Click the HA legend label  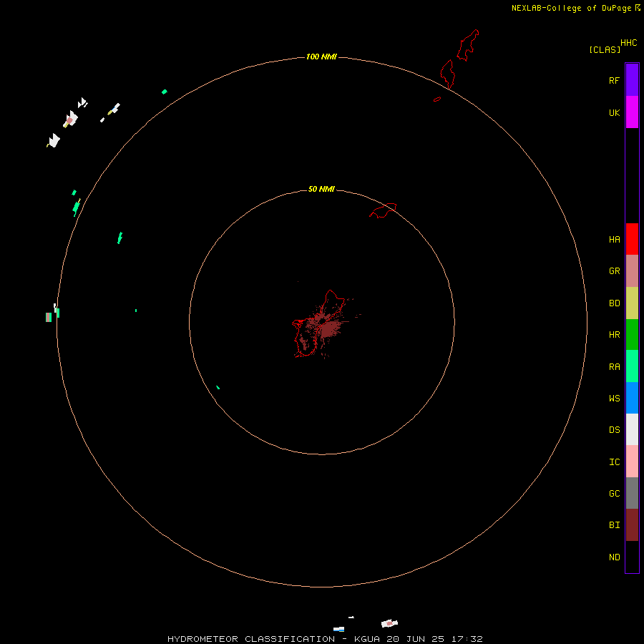point(614,240)
